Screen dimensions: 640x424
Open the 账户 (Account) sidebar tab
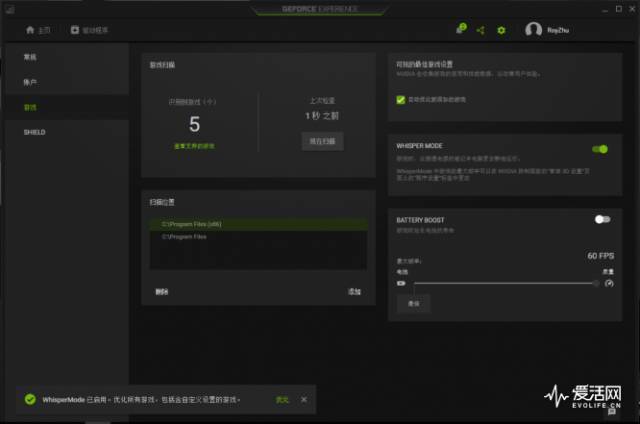click(30, 81)
